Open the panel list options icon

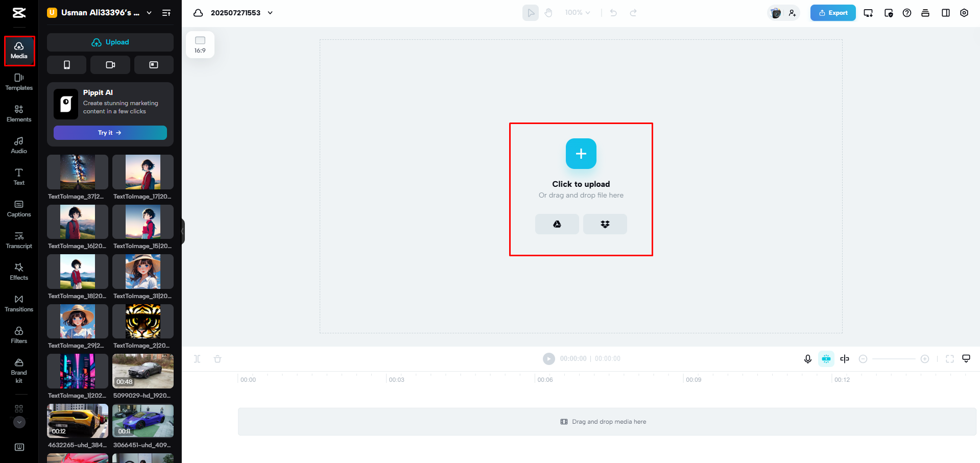click(166, 13)
